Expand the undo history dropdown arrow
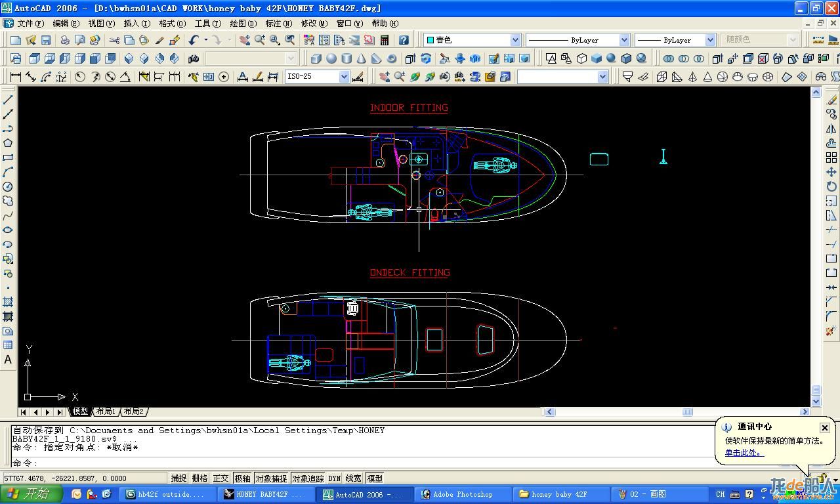The image size is (840, 504). pos(205,40)
